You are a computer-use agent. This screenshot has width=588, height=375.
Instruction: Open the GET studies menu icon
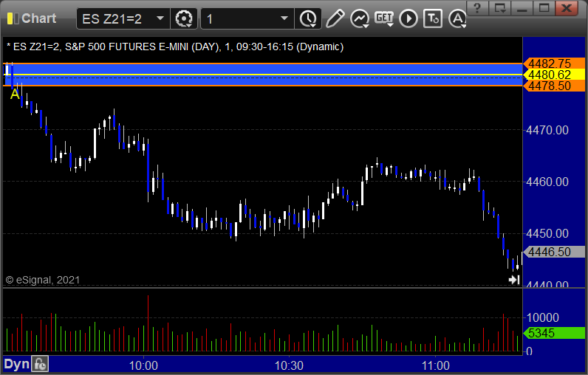click(384, 18)
